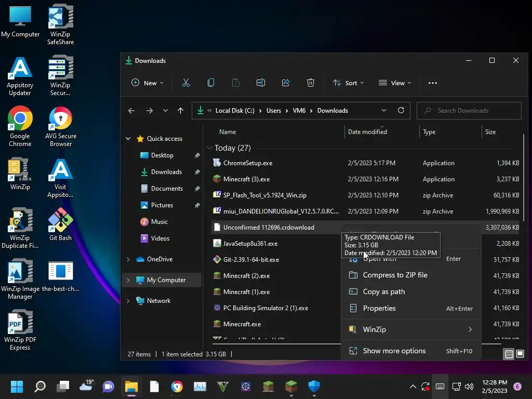Image resolution: width=532 pixels, height=399 pixels.
Task: Open WinZip PDF Express desktop icon
Action: tap(20, 330)
